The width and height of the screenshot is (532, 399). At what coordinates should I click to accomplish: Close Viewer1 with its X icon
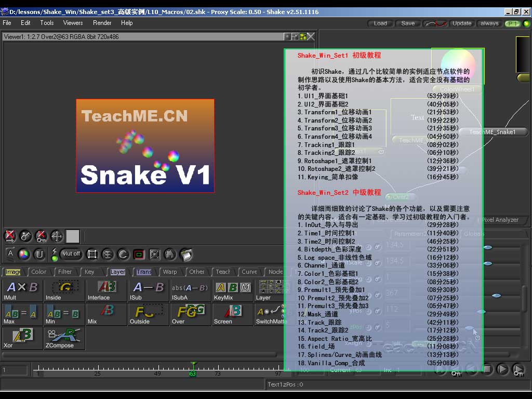point(311,36)
